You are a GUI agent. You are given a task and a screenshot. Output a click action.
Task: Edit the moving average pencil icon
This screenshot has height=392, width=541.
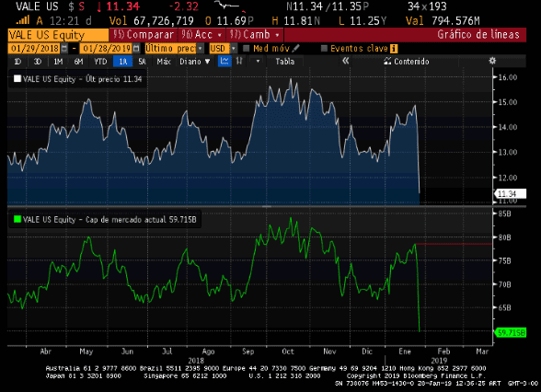pos(295,48)
